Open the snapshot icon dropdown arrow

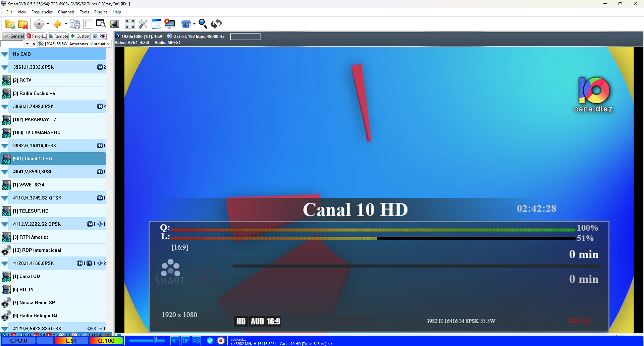click(x=194, y=24)
